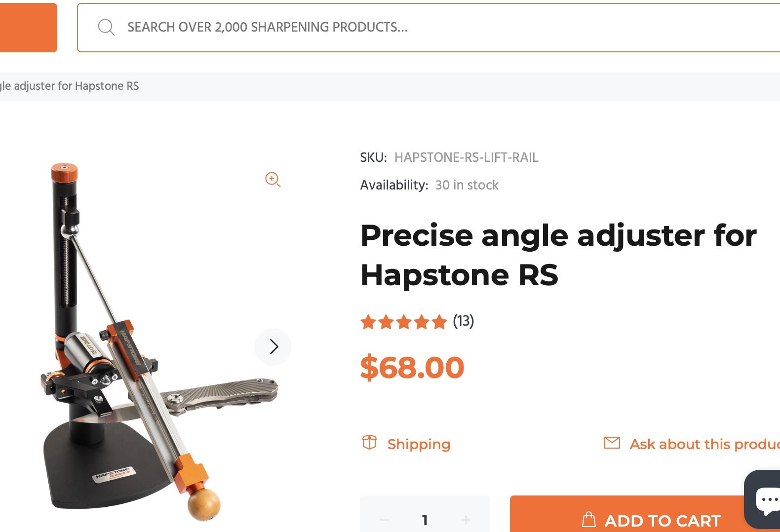Image resolution: width=780 pixels, height=532 pixels.
Task: Open the Shipping link
Action: pos(419,444)
